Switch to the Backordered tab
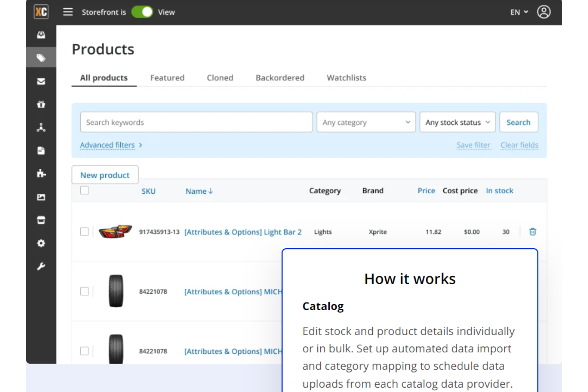Image resolution: width=588 pixels, height=392 pixels. tap(280, 77)
